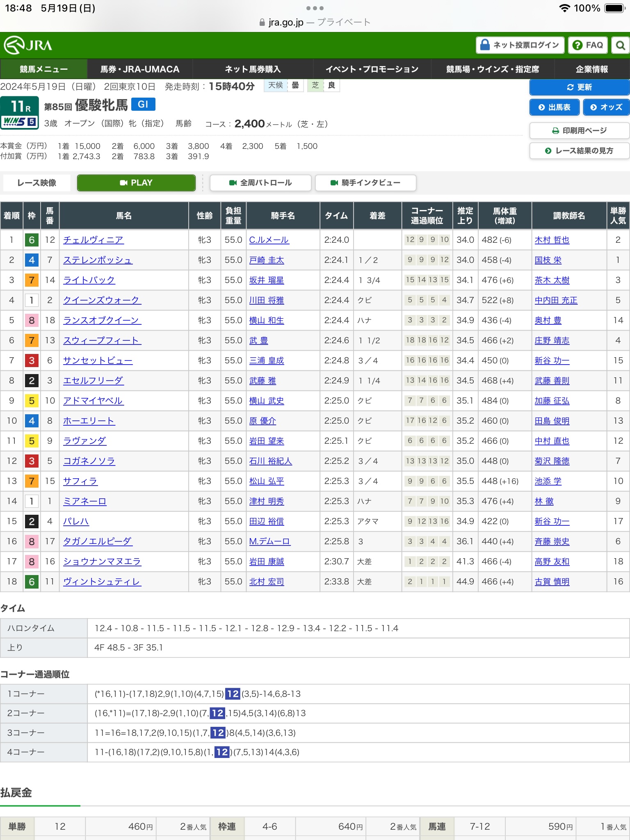
Task: Open horse ラヴァンダ
Action: pyautogui.click(x=84, y=441)
